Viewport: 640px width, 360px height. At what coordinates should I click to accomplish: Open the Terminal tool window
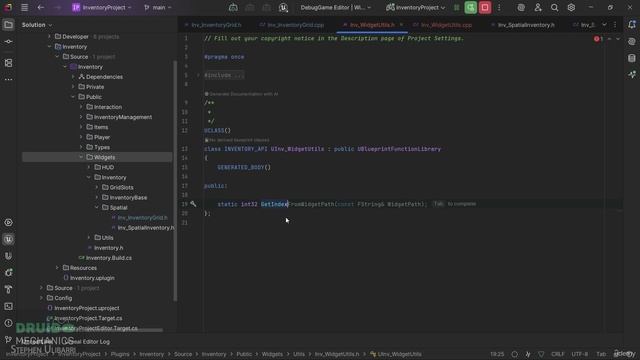8,306
